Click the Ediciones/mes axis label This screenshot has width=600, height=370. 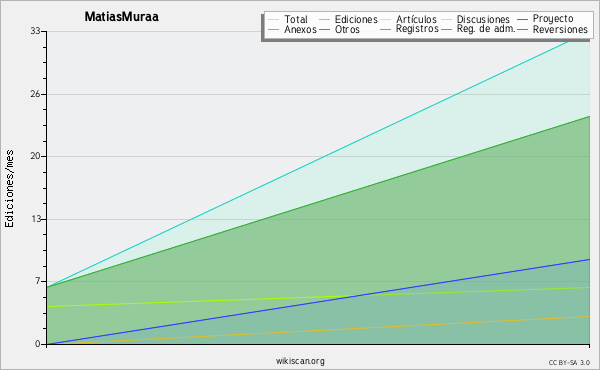pyautogui.click(x=9, y=189)
